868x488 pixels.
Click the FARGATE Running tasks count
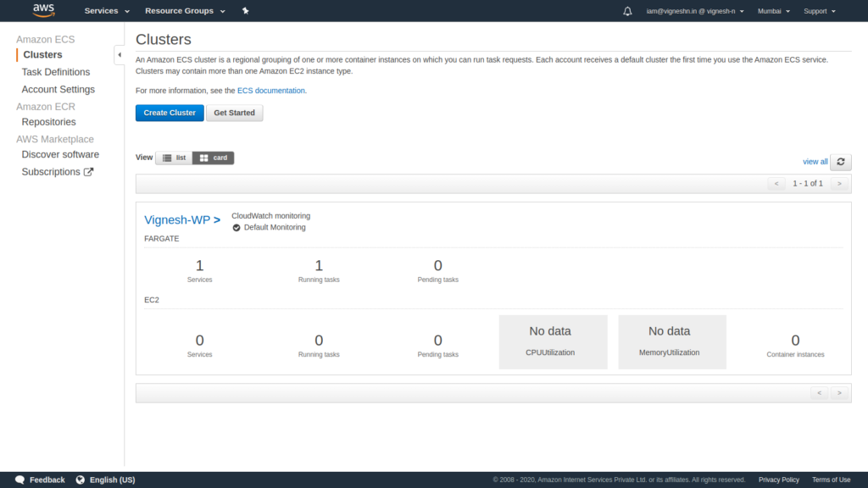[319, 265]
